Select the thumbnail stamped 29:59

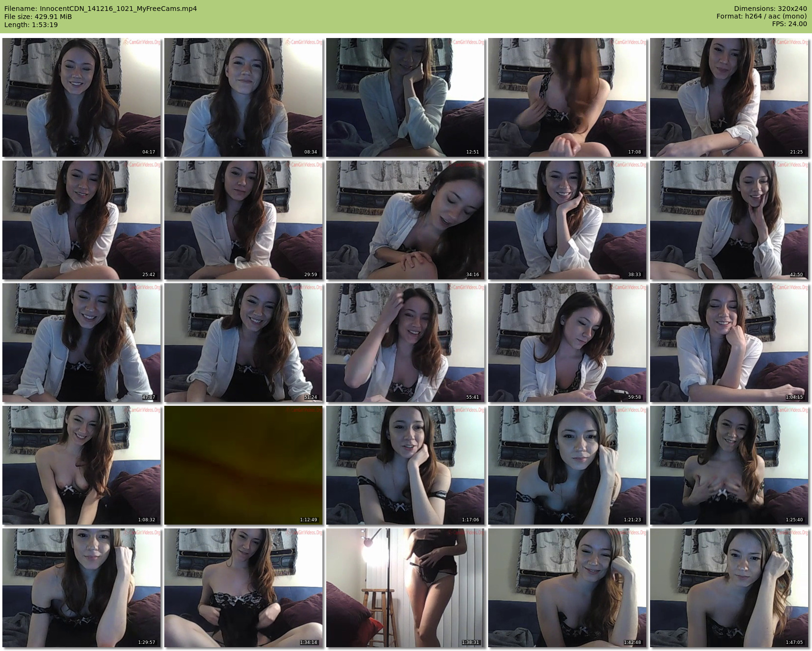[244, 220]
